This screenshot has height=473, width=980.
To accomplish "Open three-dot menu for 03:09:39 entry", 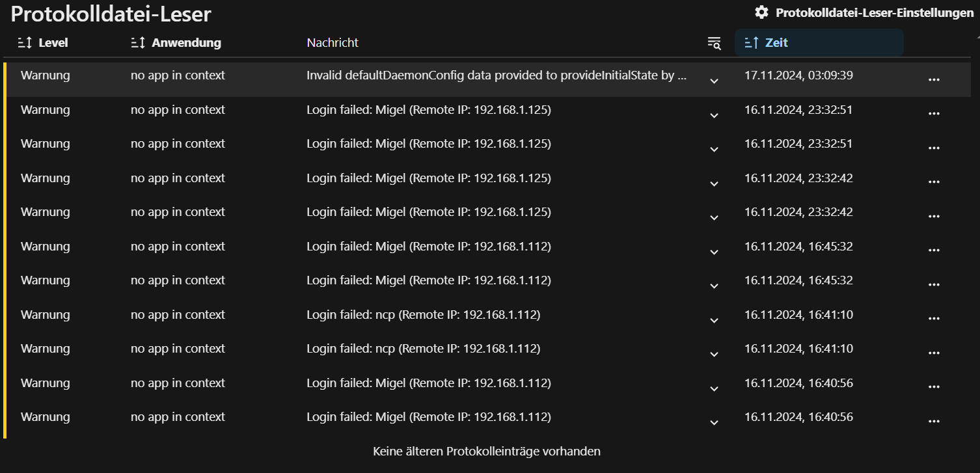I will tap(934, 79).
